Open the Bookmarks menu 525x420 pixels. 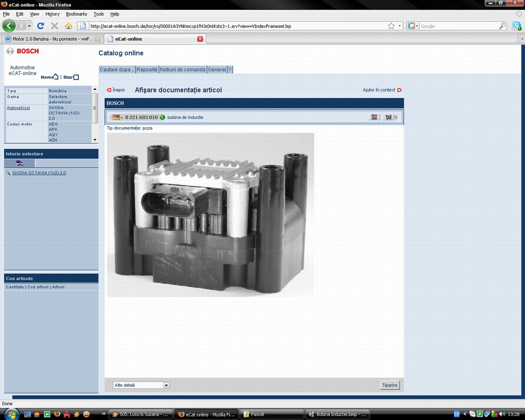[76, 14]
